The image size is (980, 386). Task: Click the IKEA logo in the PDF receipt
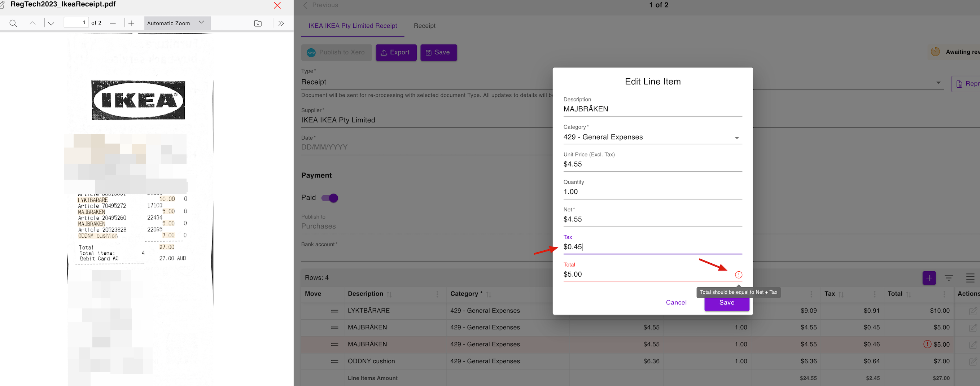pyautogui.click(x=138, y=100)
